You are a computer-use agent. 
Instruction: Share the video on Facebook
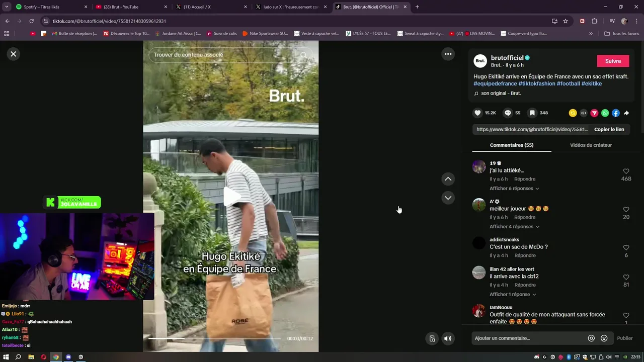(x=616, y=113)
